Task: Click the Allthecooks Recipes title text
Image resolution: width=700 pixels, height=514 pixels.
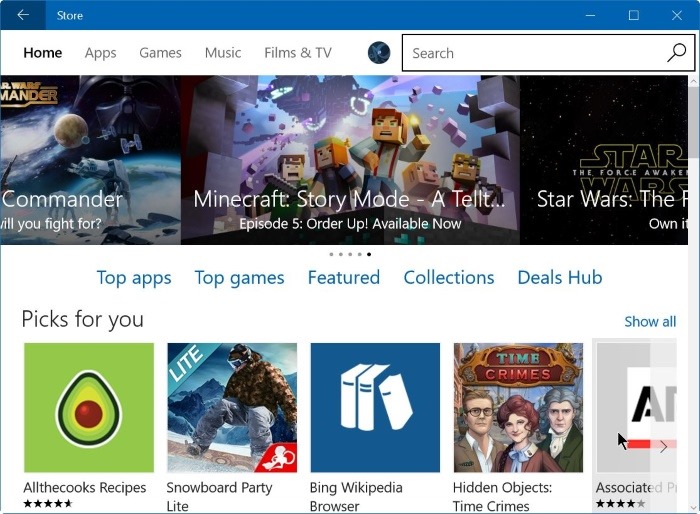Action: [85, 488]
